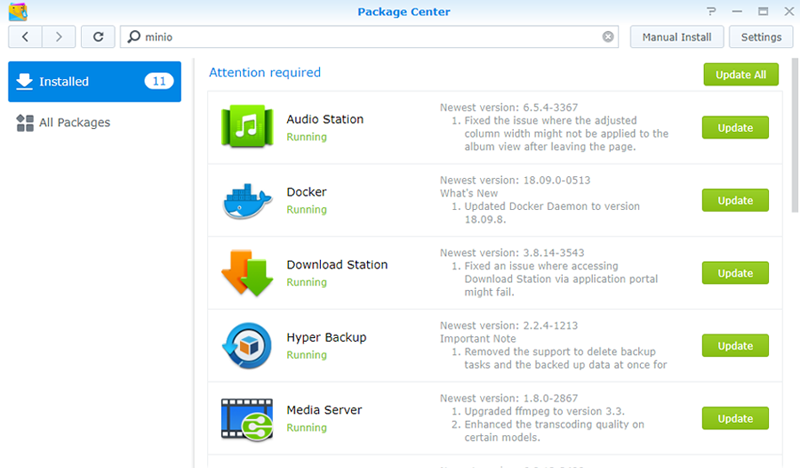Click the Installed download icon in sidebar
The width and height of the screenshot is (800, 468).
pos(24,81)
